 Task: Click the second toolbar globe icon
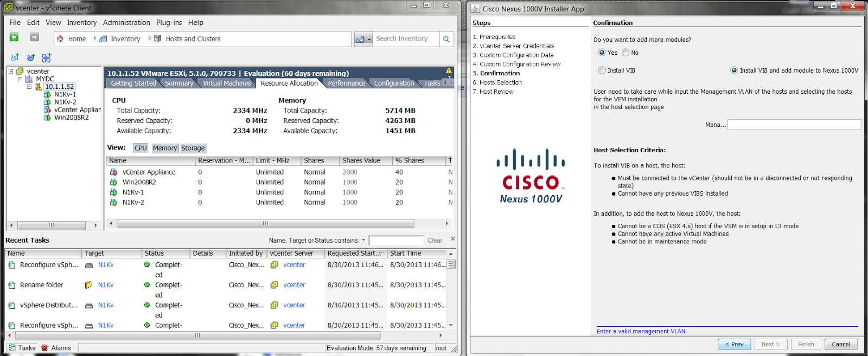(x=31, y=57)
